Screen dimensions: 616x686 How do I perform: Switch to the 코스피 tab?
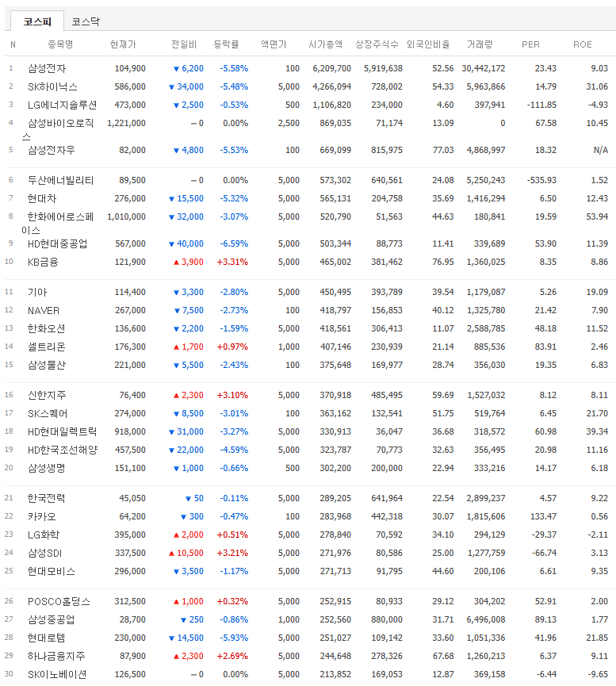pos(37,21)
